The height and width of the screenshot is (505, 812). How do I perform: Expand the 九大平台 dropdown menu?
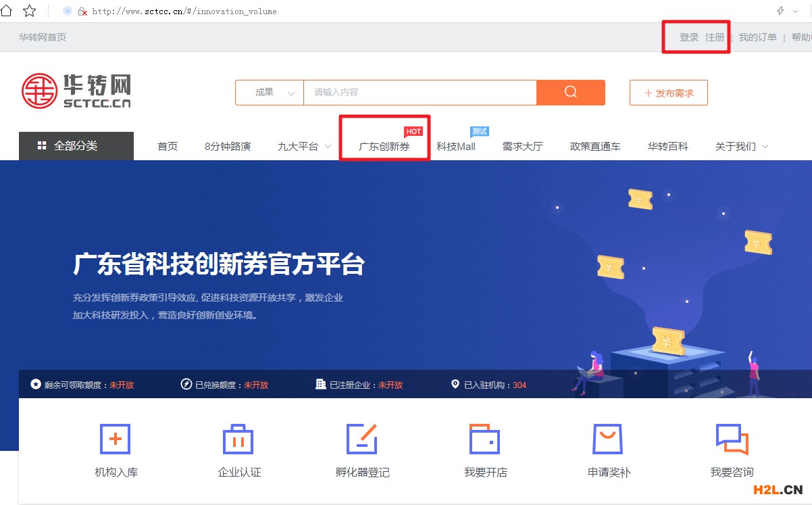(x=299, y=145)
